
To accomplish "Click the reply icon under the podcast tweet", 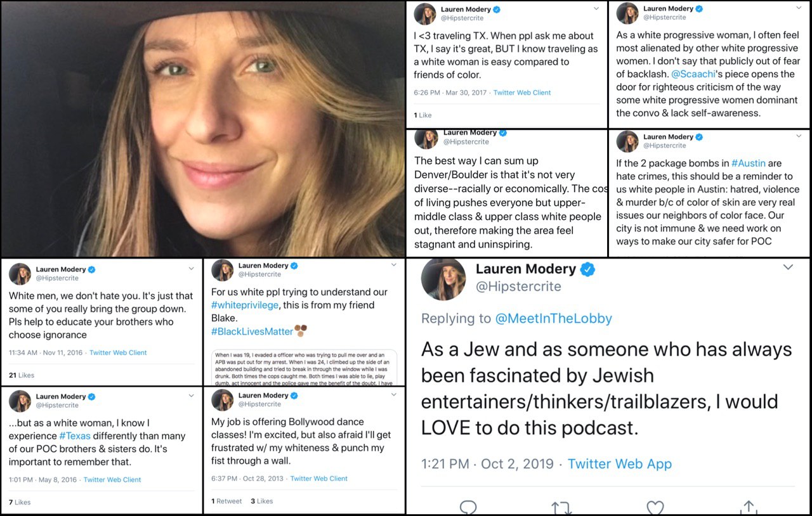I will (x=468, y=508).
